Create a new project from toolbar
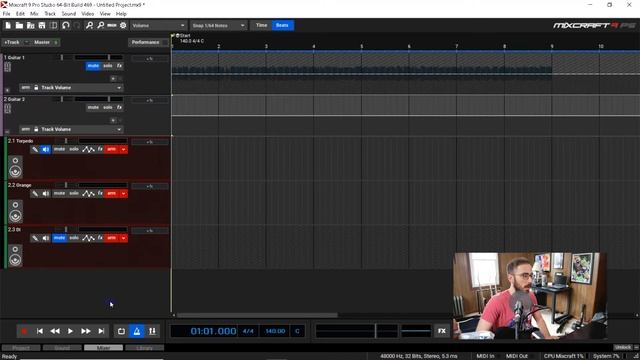 pos(8,25)
